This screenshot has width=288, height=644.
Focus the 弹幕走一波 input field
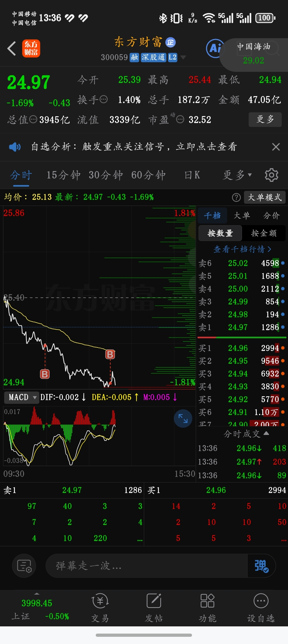pyautogui.click(x=147, y=566)
